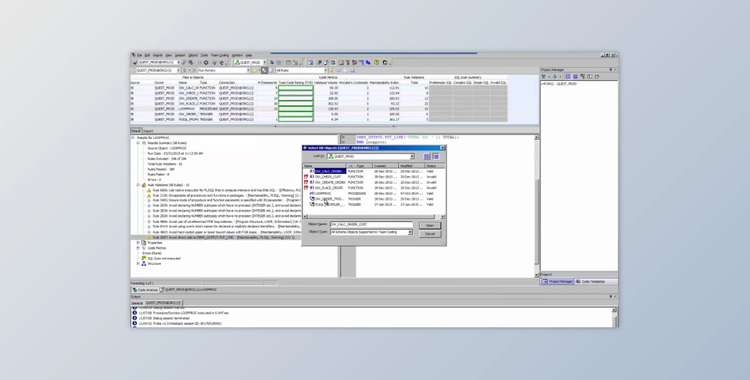Sort dialog list by Created column
The height and width of the screenshot is (380, 750).
(386, 166)
